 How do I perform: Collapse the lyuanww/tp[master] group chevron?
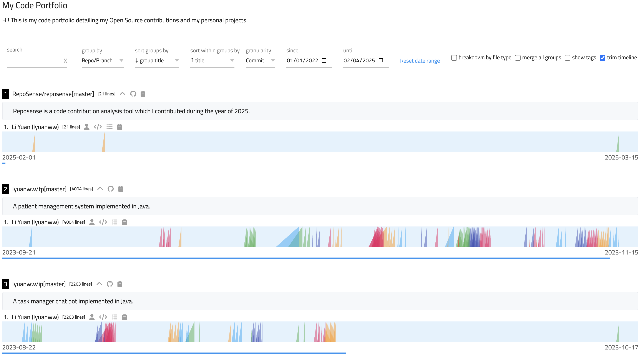click(x=100, y=189)
